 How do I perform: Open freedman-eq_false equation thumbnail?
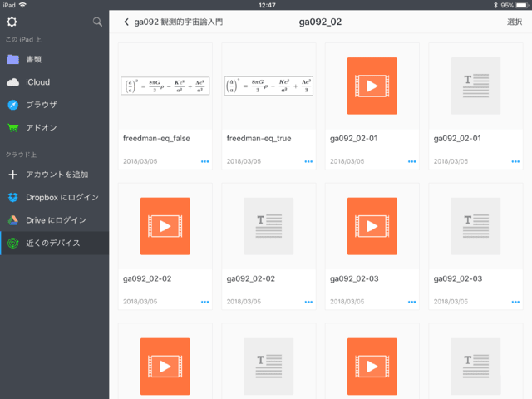click(x=165, y=86)
